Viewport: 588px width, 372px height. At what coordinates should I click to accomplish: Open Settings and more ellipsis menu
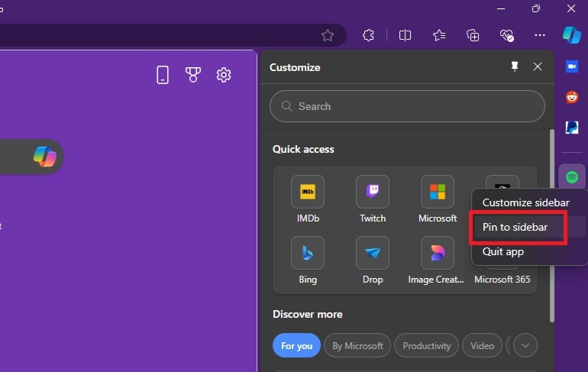point(540,35)
